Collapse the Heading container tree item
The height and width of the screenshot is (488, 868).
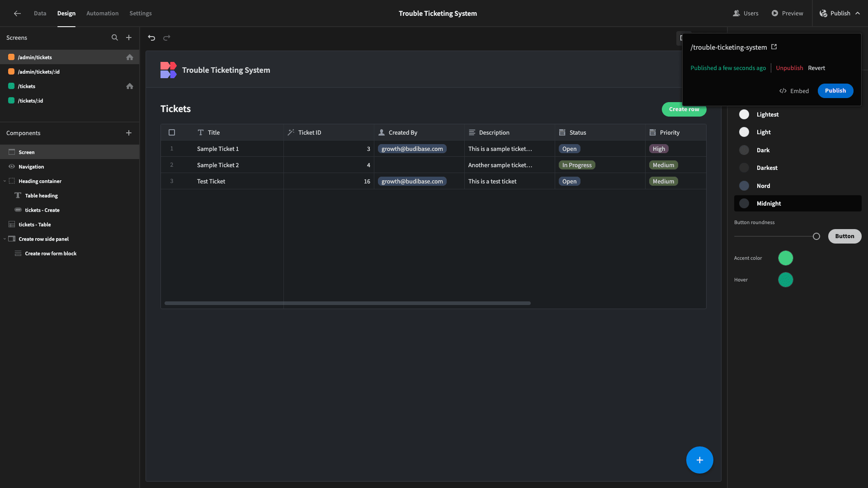pyautogui.click(x=5, y=181)
